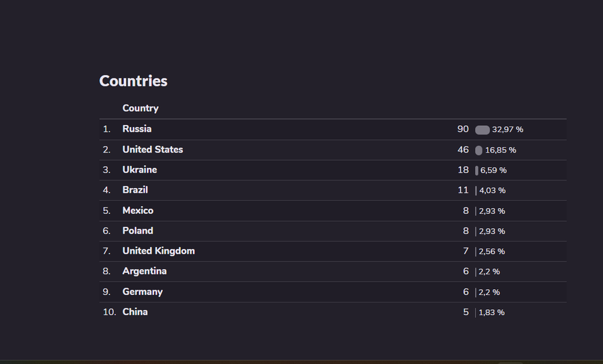603x364 pixels.
Task: Select the Ukraine country entry
Action: pyautogui.click(x=139, y=170)
